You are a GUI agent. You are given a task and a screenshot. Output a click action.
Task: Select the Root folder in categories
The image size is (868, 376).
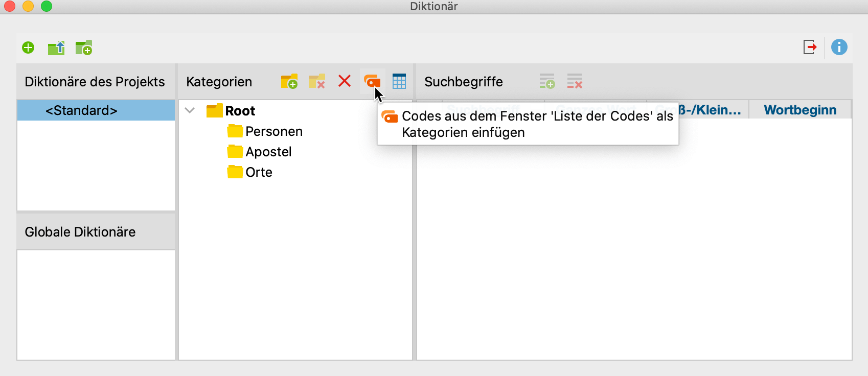[x=231, y=111]
